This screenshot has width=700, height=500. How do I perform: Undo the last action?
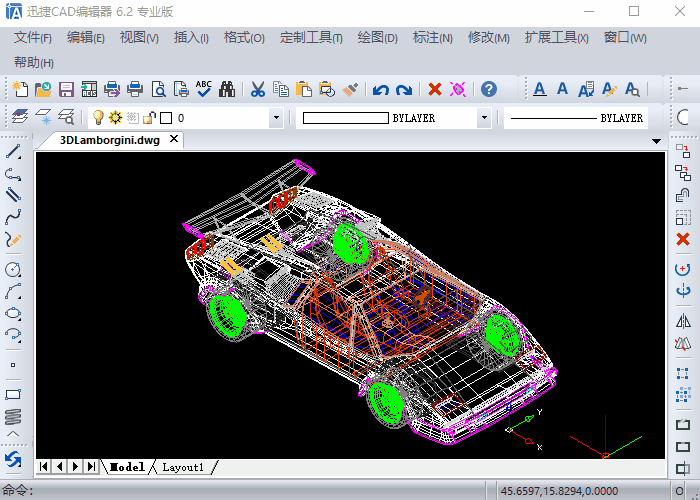point(380,89)
